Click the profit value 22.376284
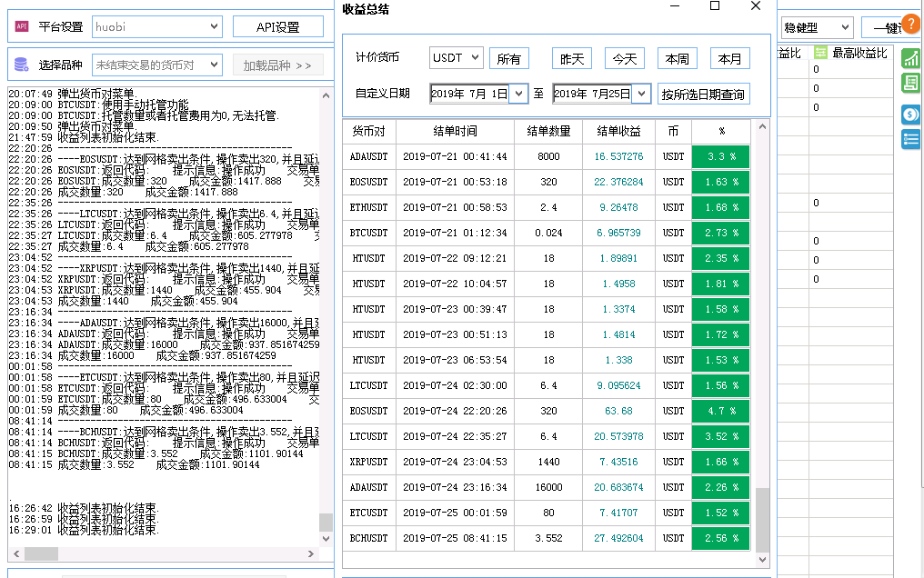The width and height of the screenshot is (924, 578). [618, 182]
